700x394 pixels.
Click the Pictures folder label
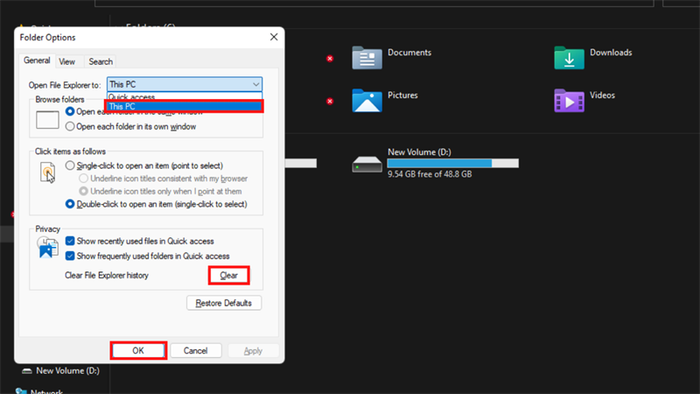[x=403, y=95]
